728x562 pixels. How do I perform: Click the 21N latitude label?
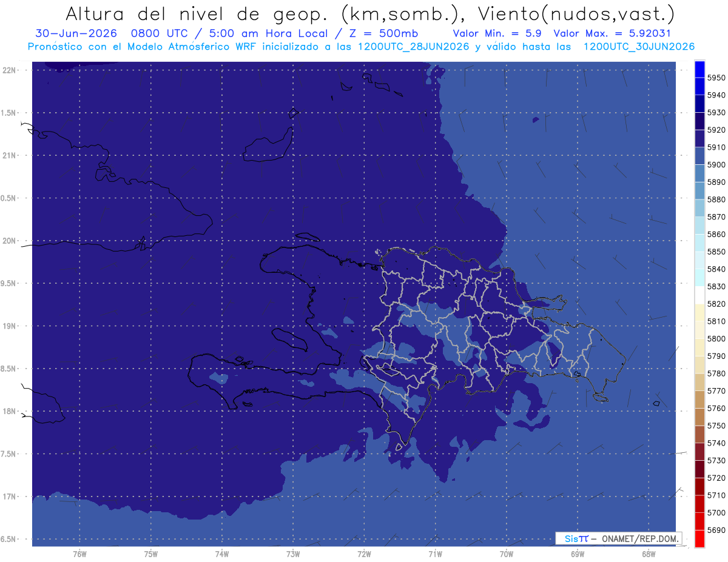[x=10, y=156]
